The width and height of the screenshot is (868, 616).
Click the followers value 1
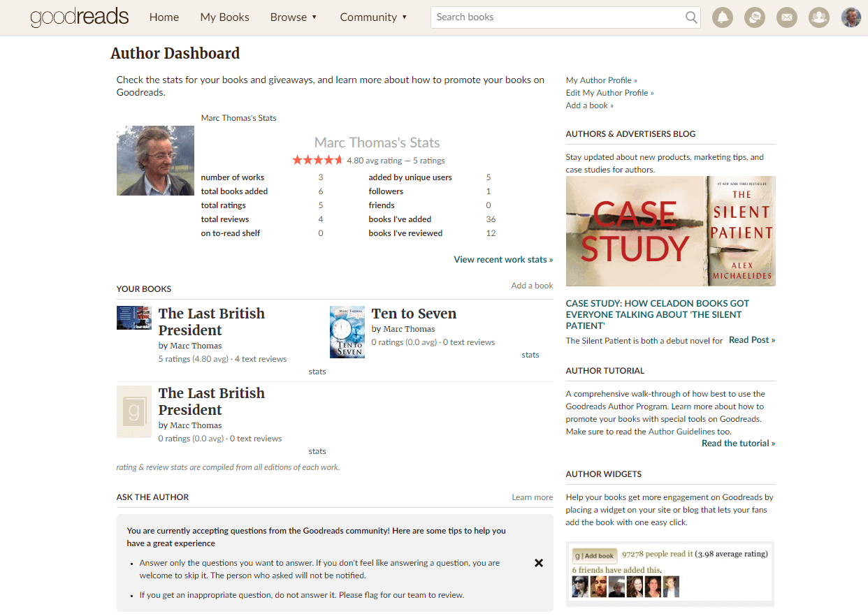tap(489, 191)
